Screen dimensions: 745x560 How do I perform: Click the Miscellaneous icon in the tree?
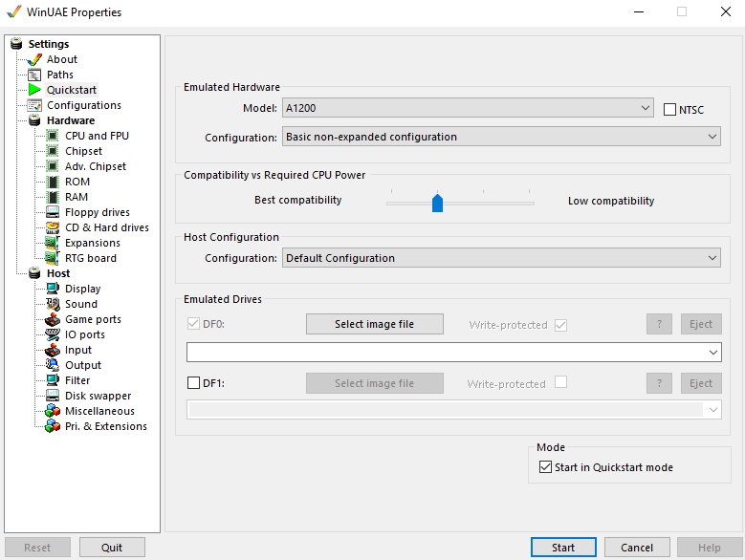(x=53, y=411)
